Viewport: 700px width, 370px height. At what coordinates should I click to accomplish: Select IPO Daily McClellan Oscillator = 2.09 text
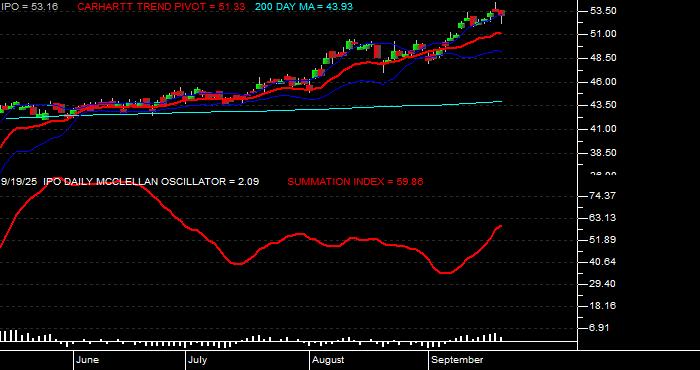click(x=151, y=182)
